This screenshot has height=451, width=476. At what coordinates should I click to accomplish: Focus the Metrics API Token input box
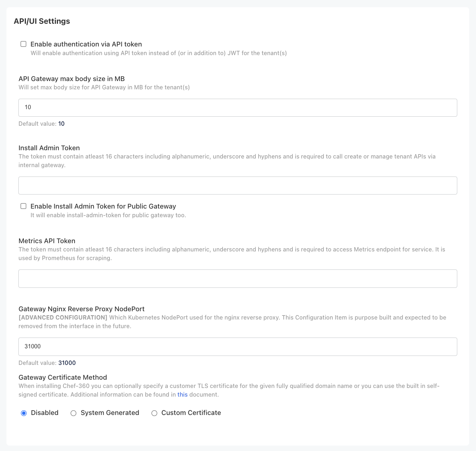click(238, 278)
